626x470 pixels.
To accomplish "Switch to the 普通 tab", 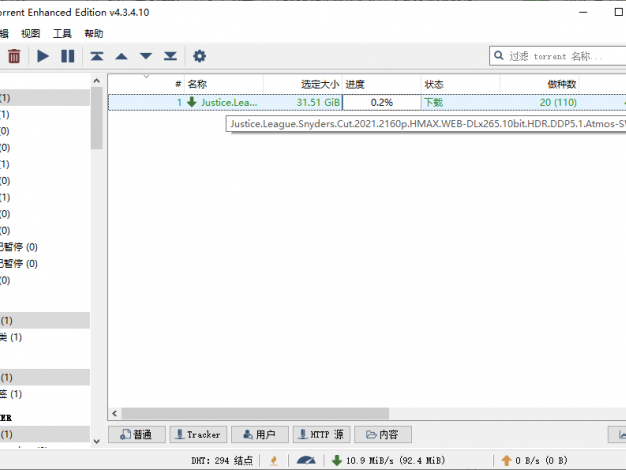I will click(x=137, y=434).
